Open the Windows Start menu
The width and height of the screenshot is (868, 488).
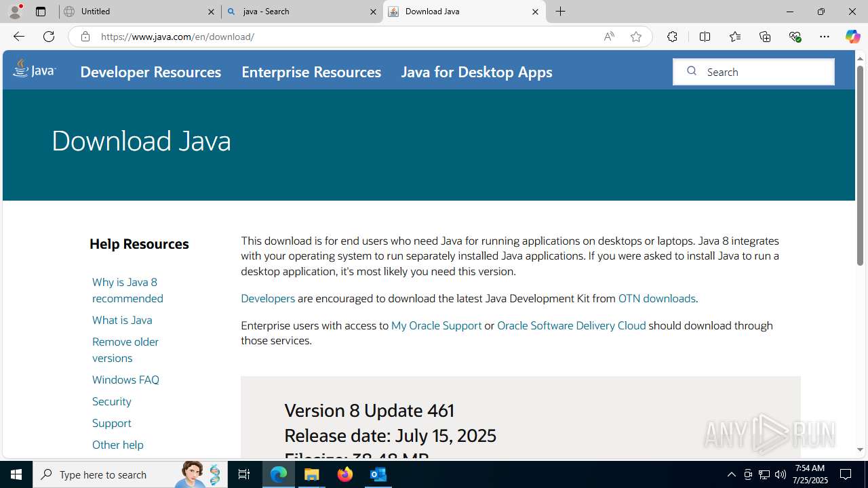16,474
